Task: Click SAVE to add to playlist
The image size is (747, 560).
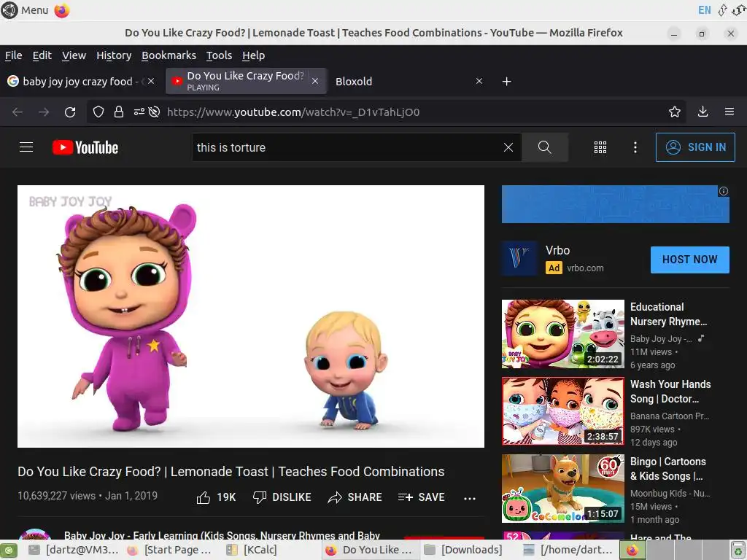Action: (x=421, y=497)
